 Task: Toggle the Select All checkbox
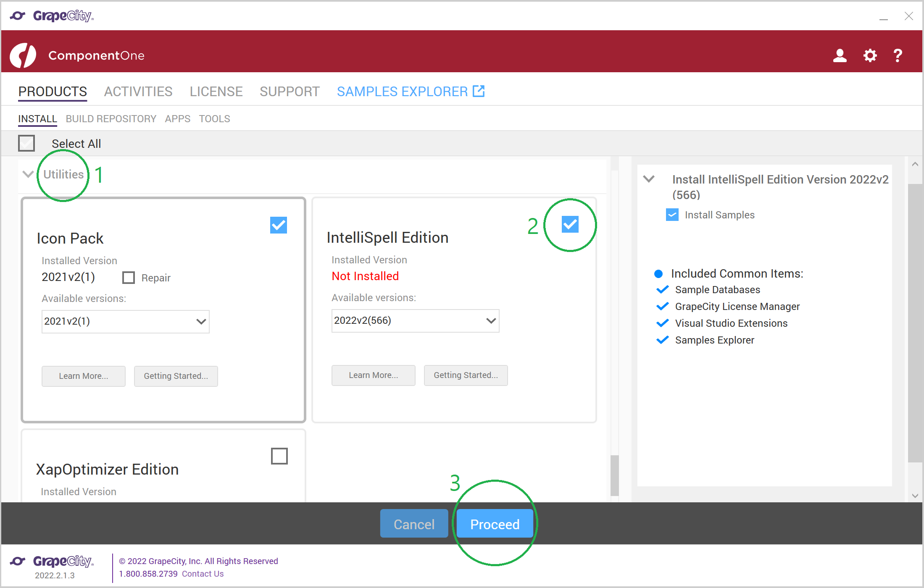[x=26, y=143]
